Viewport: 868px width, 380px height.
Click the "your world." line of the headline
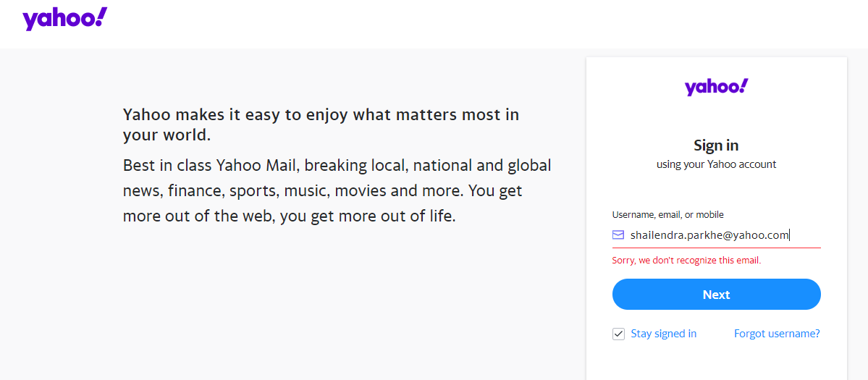[x=167, y=135]
